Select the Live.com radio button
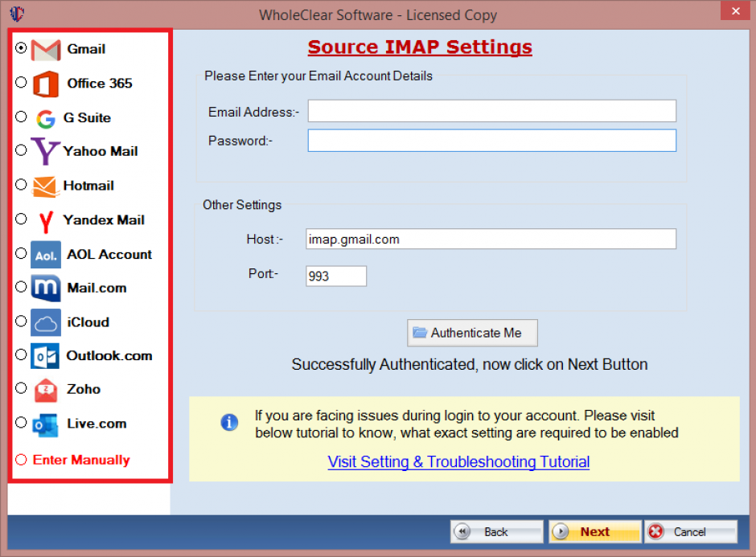 [x=21, y=424]
